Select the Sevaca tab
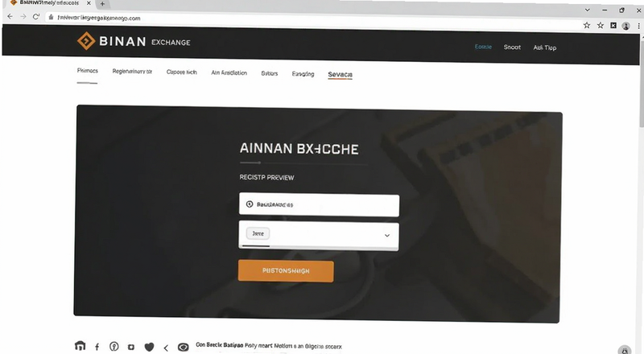 tap(340, 74)
